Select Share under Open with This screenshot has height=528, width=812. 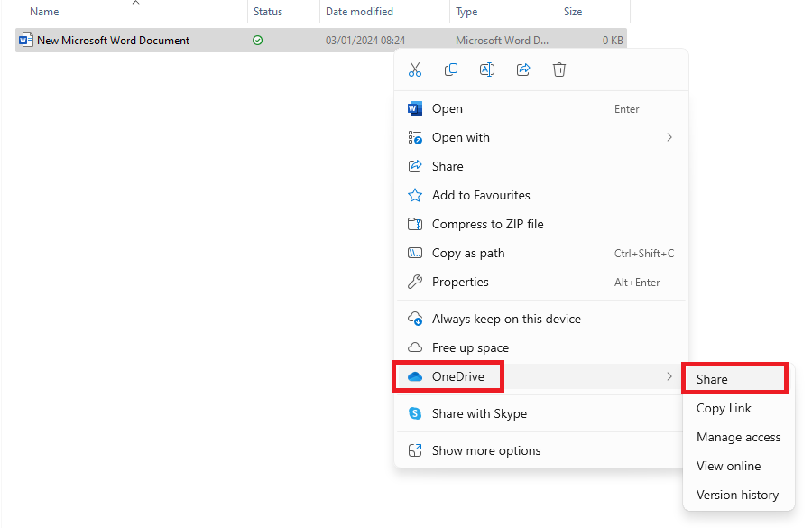pyautogui.click(x=541, y=166)
